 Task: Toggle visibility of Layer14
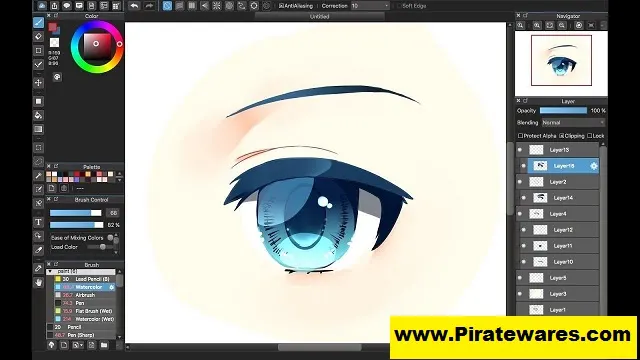524,198
